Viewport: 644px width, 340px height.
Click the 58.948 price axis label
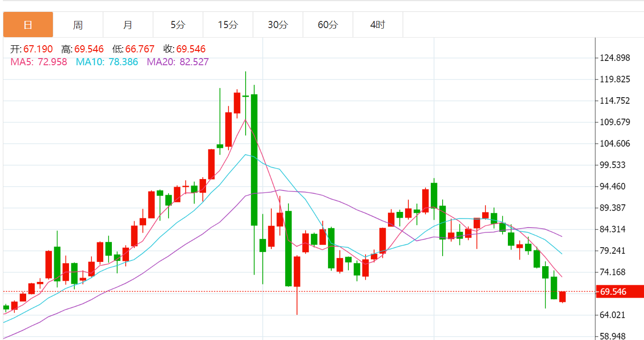tap(614, 336)
